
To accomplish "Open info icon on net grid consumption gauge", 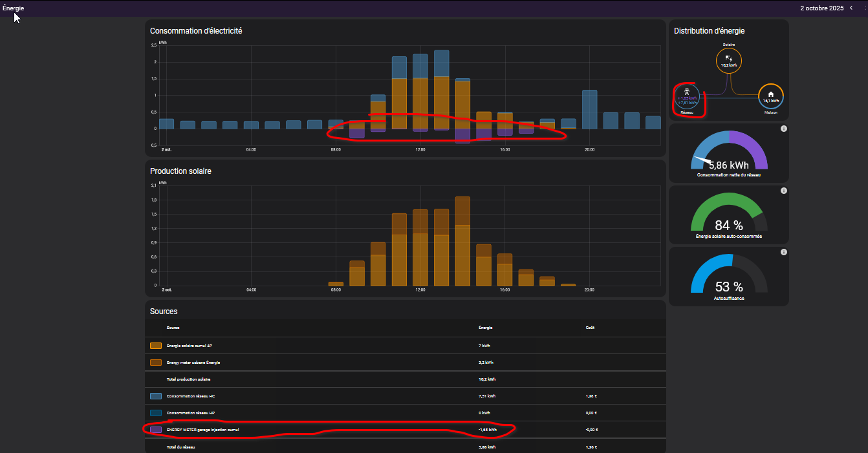I will pyautogui.click(x=783, y=129).
